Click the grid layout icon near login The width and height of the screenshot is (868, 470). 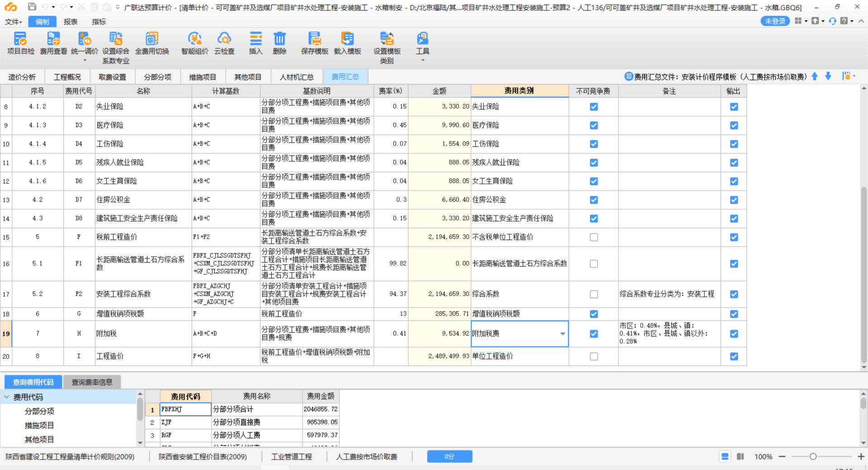click(798, 21)
